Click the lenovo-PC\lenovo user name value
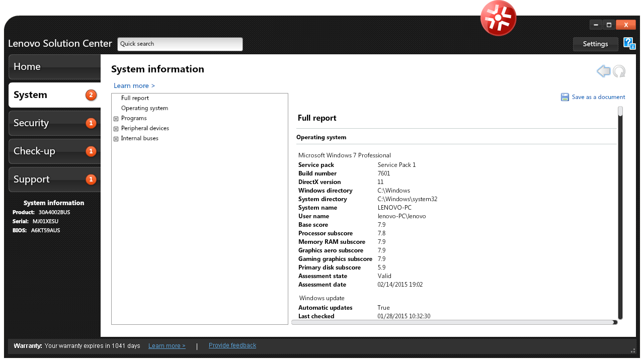 [401, 216]
